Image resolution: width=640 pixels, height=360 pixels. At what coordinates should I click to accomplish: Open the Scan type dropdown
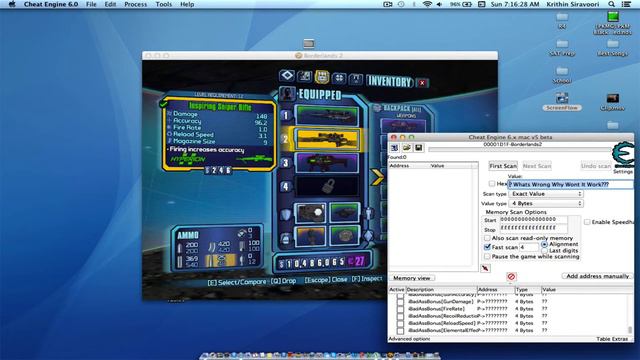(x=546, y=194)
